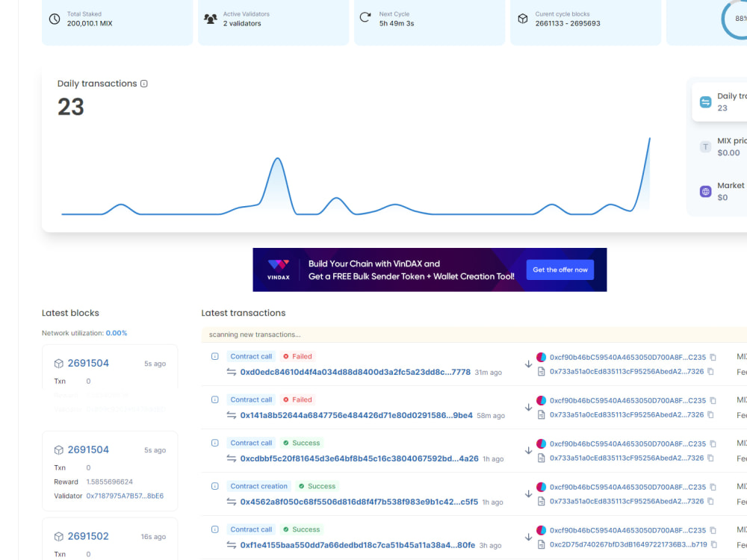The image size is (747, 560).
Task: Click the scanning new transactions notice
Action: 474,335
